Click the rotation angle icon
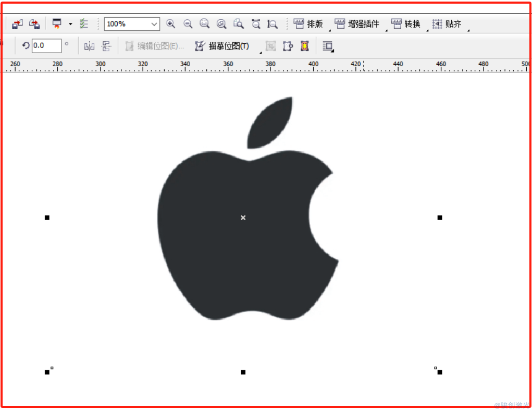 point(26,46)
